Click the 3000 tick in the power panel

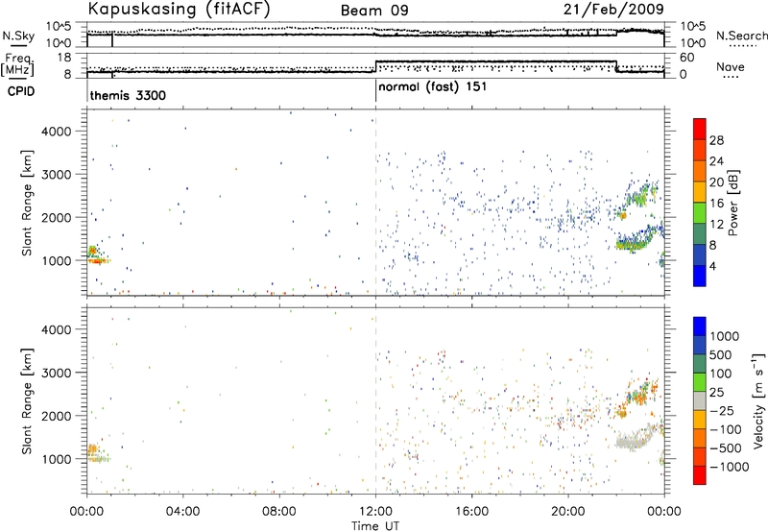[x=56, y=175]
